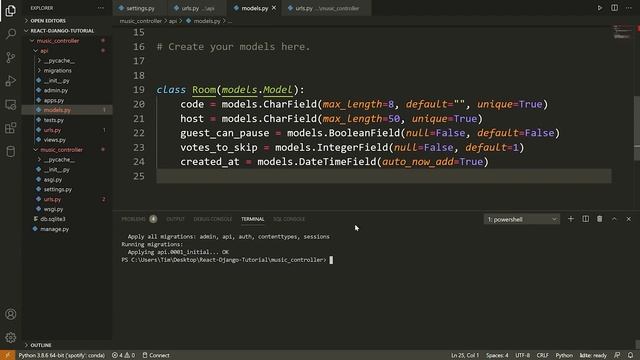Click the feedback icon in status bar
Screen dimensions: 640x360
click(617, 355)
